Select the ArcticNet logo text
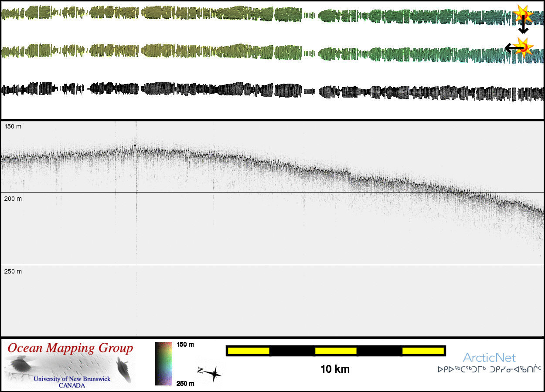Image resolution: width=545 pixels, height=392 pixels. pyautogui.click(x=489, y=358)
